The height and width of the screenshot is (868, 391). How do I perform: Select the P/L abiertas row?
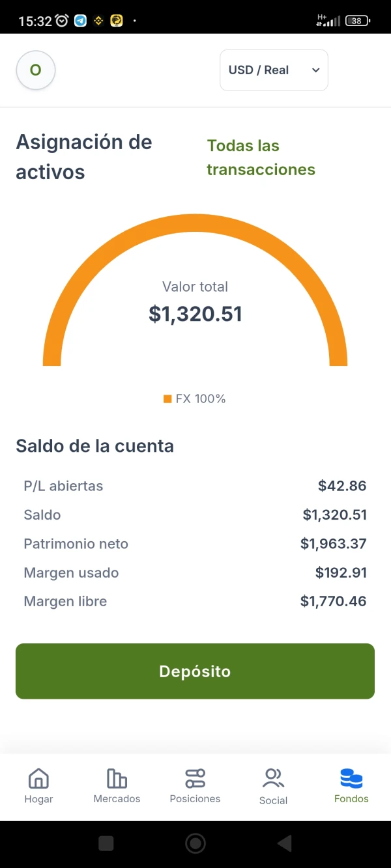click(195, 486)
